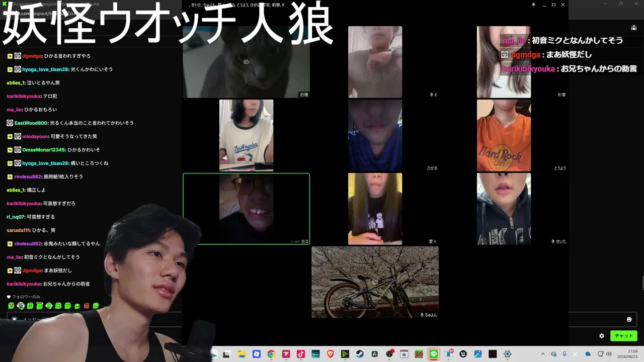The width and height of the screenshot is (644, 362).
Task: Open Google Chrome from the taskbar
Action: pos(271,354)
